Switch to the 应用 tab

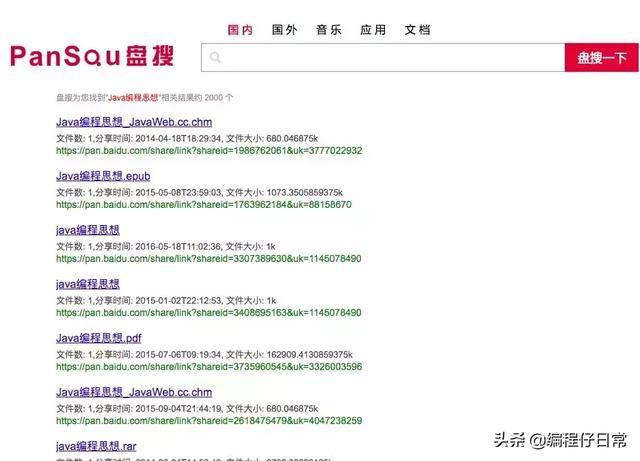tap(373, 30)
